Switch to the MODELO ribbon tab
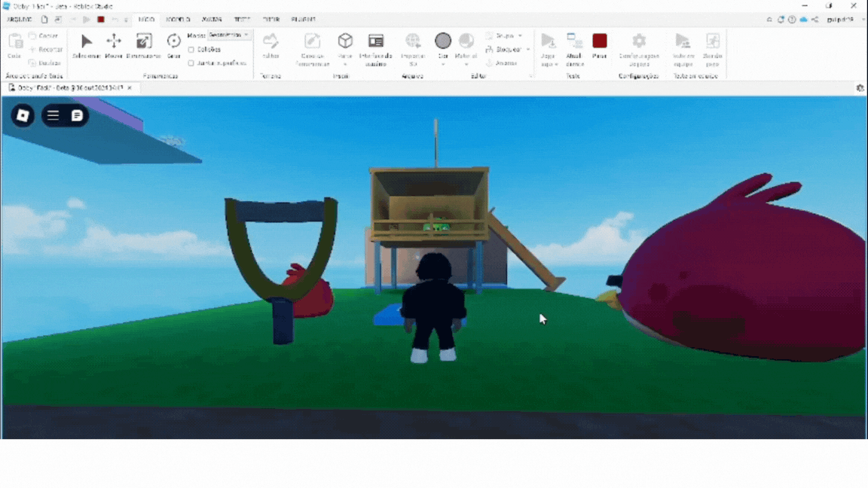 (x=179, y=20)
